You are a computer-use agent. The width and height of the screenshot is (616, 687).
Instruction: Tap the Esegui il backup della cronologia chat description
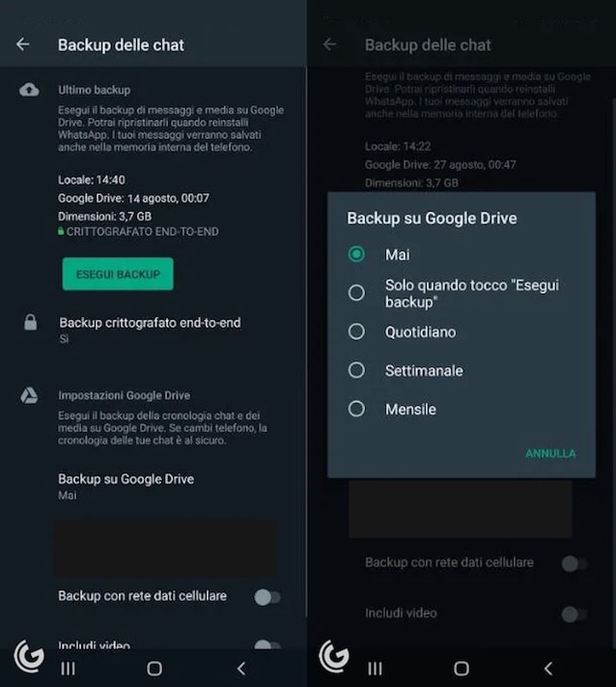click(x=162, y=428)
